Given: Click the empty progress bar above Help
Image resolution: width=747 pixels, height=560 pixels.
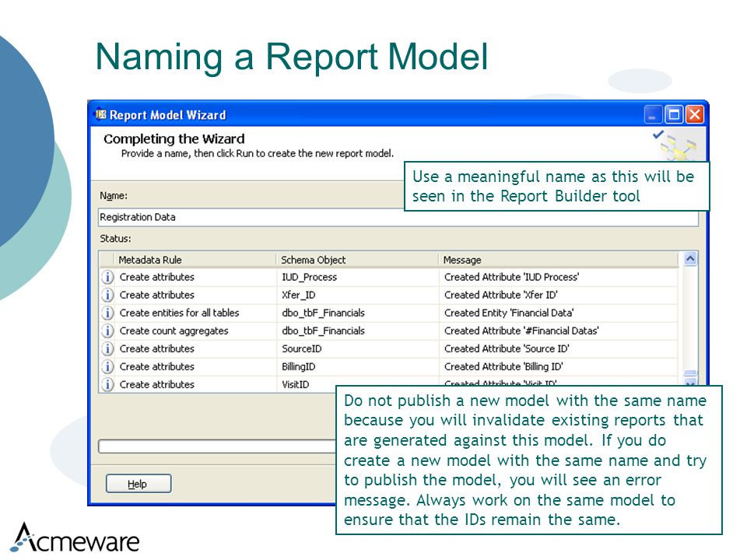Looking at the screenshot, I should tap(217, 446).
